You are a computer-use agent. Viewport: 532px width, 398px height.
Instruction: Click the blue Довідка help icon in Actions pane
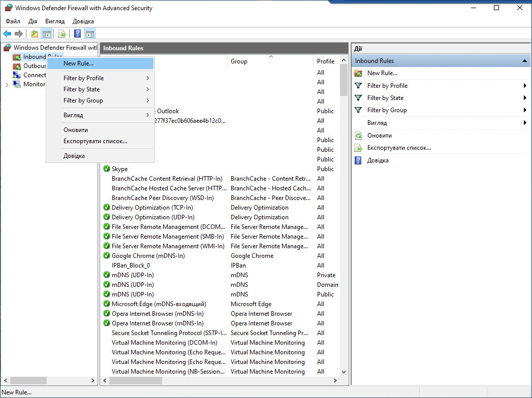click(358, 160)
